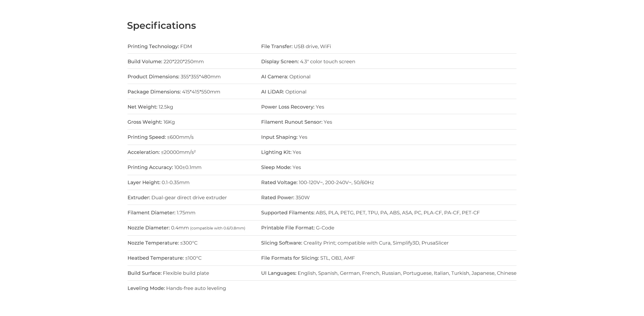The width and height of the screenshot is (644, 316).
Task: Click the Layer Height 0.1-0.35mm entry
Action: coord(158,182)
